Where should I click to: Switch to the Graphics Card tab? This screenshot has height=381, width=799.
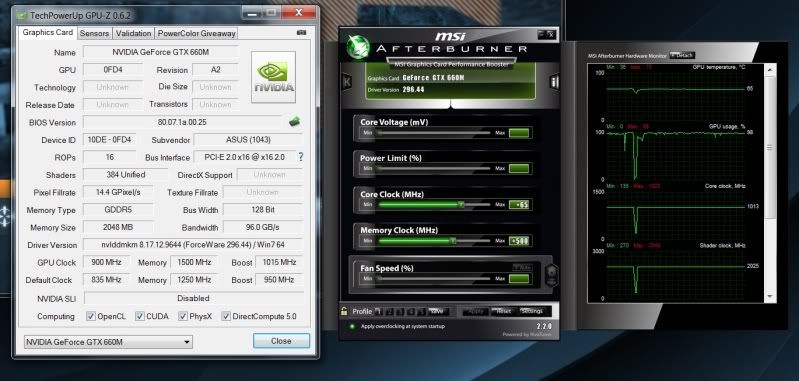(x=48, y=32)
